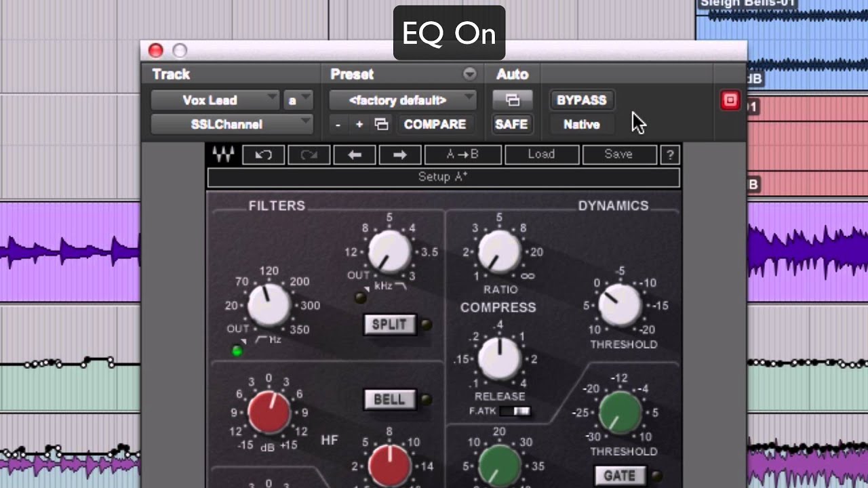Click the 'Auto' header label
Screen dimensions: 868x488
[512, 74]
